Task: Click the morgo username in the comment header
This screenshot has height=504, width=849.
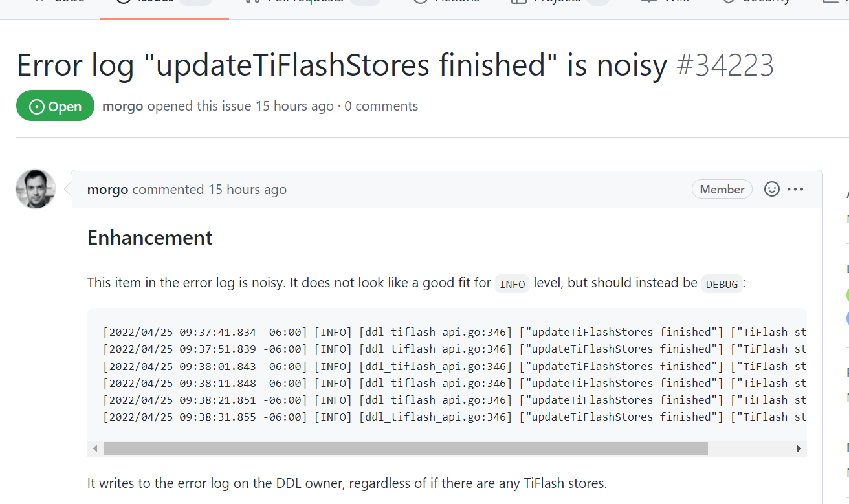Action: tap(107, 190)
